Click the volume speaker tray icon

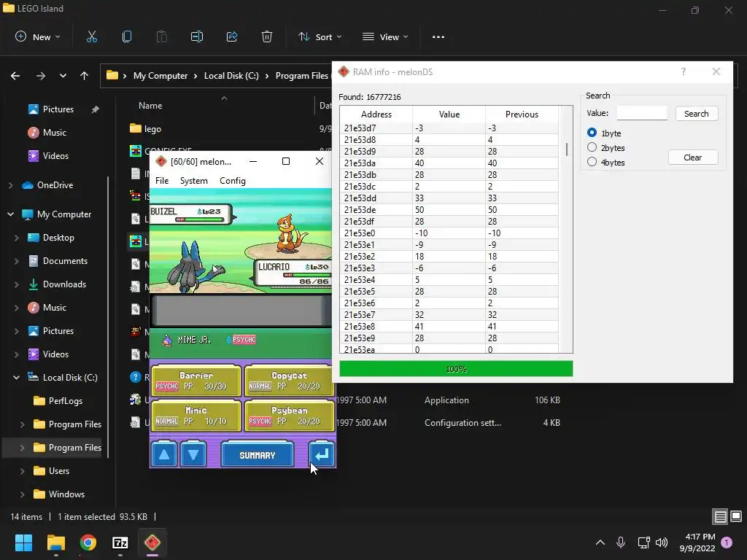(662, 542)
